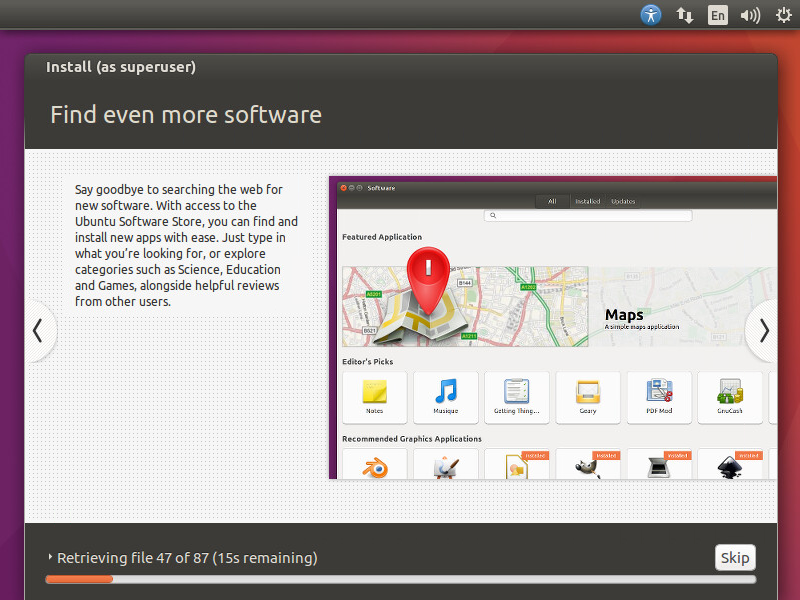Image resolution: width=800 pixels, height=600 pixels.
Task: Click inside the Software search field
Action: (590, 215)
